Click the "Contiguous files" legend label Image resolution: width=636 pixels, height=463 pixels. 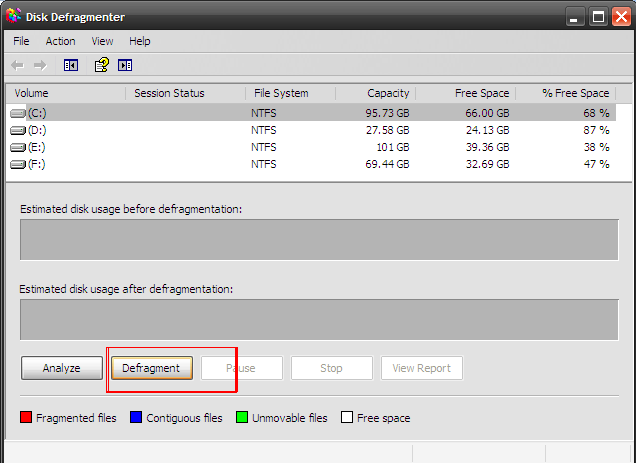[185, 418]
